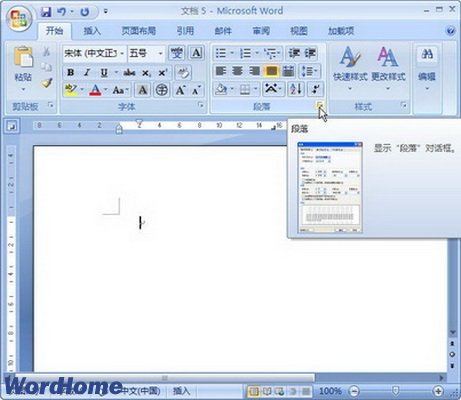Grow the font size
The width and height of the screenshot is (461, 400).
(181, 90)
